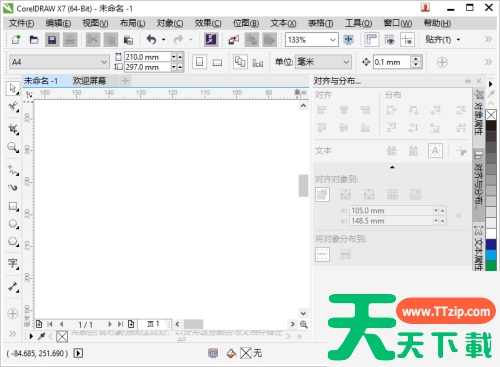Switch to landscape orientation

click(x=217, y=62)
